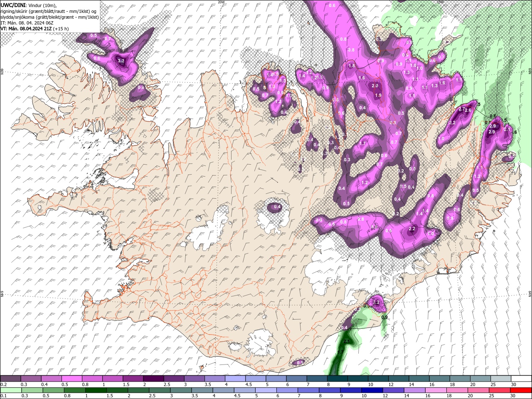
Task: Select the light pink 16 rain scale swatch
Action: (x=436, y=390)
